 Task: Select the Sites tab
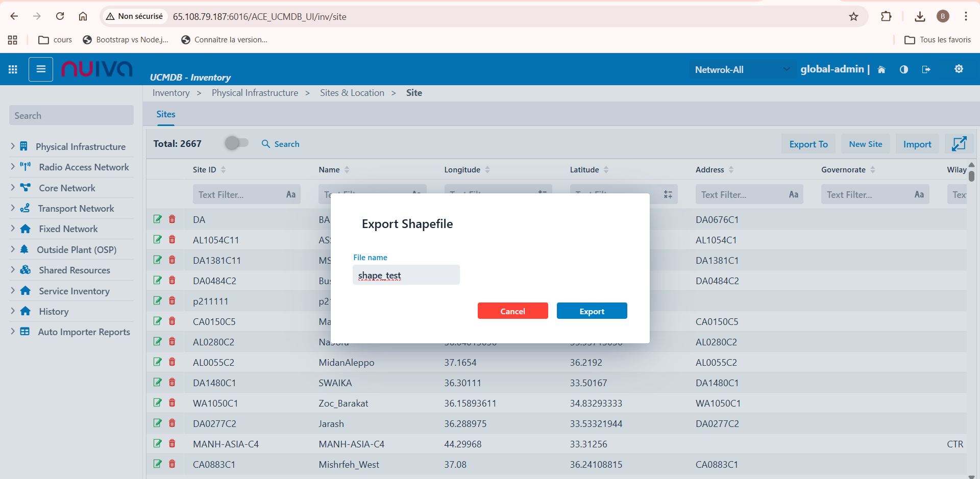[x=165, y=114]
